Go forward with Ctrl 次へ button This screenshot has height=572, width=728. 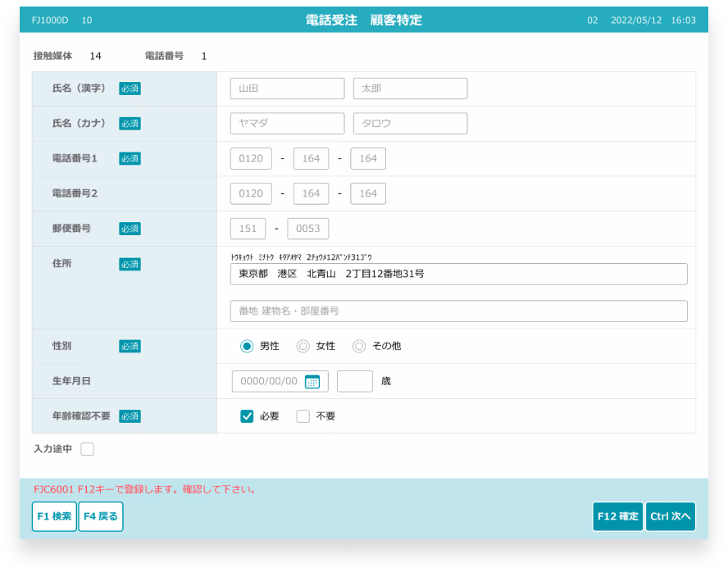[x=671, y=516]
